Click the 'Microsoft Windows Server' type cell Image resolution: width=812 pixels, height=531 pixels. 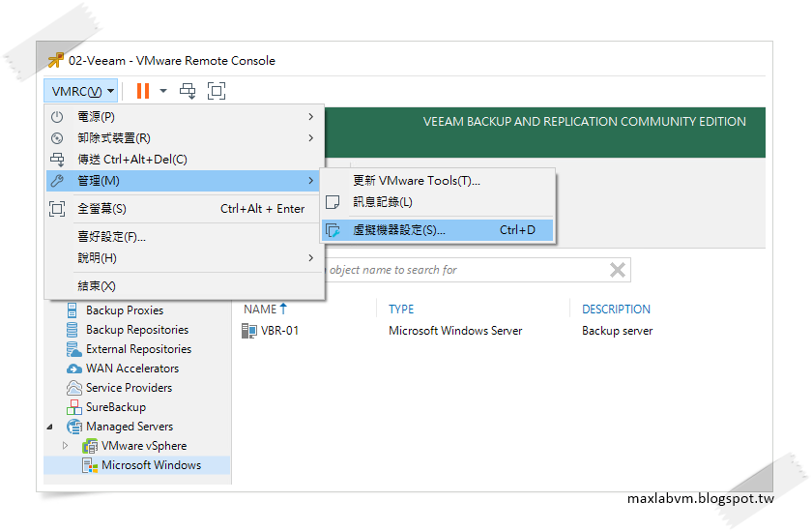[455, 331]
